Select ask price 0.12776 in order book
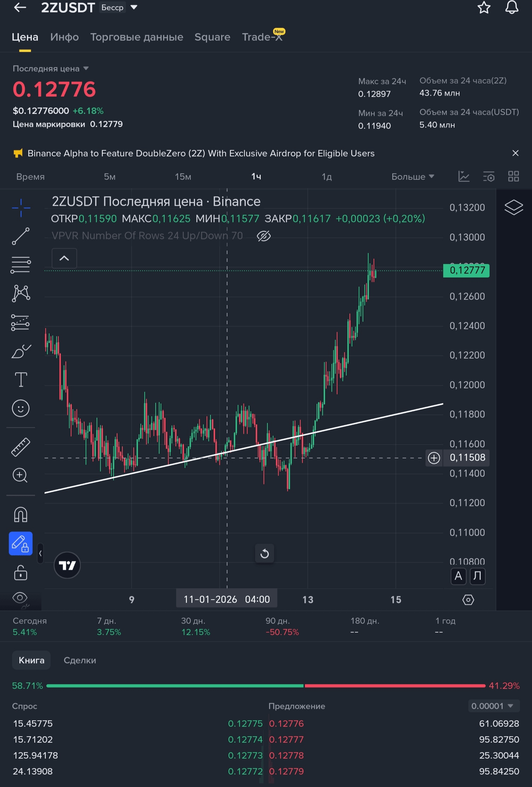 pos(287,723)
